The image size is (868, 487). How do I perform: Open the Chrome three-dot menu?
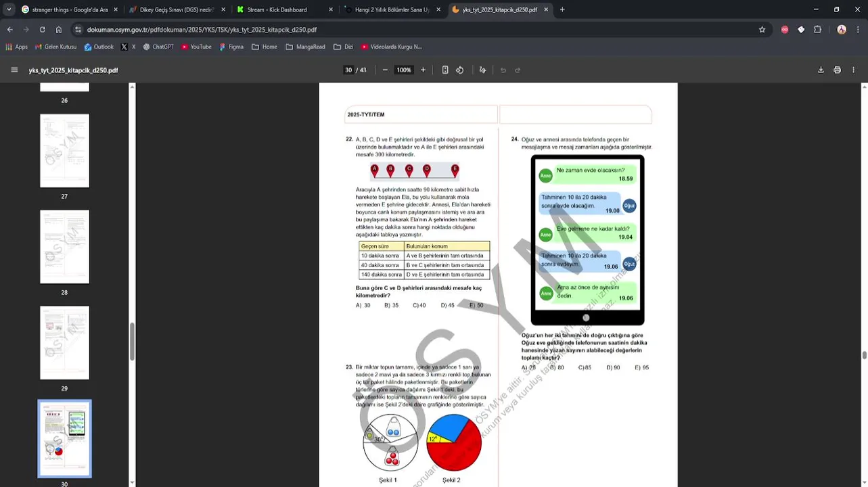point(858,30)
